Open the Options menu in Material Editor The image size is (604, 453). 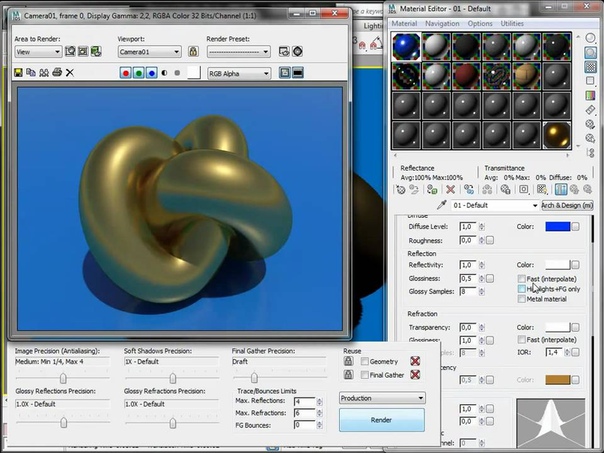coord(480,23)
